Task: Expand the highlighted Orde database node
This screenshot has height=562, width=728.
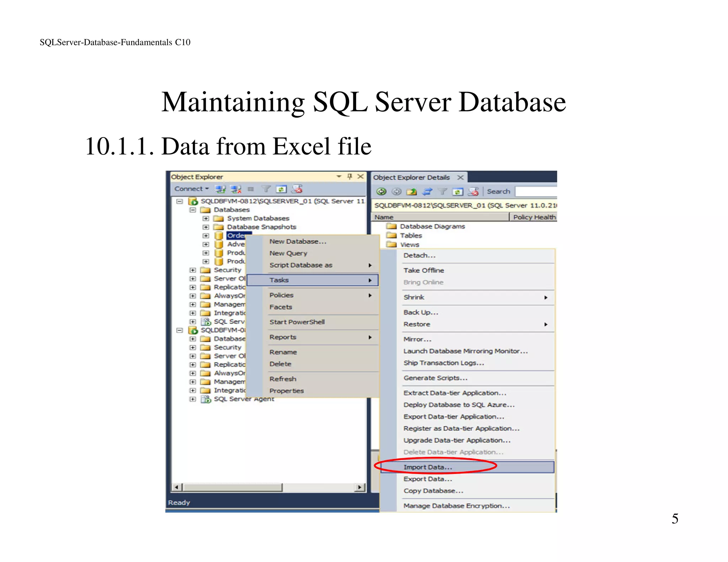Action: click(206, 236)
